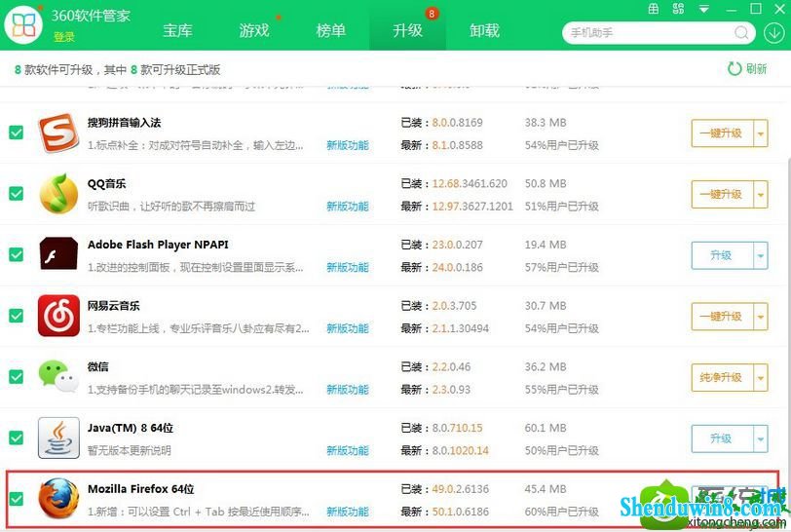Image resolution: width=791 pixels, height=532 pixels.
Task: Expand upgrade options for 搜狗拼音输入法
Action: [x=760, y=133]
